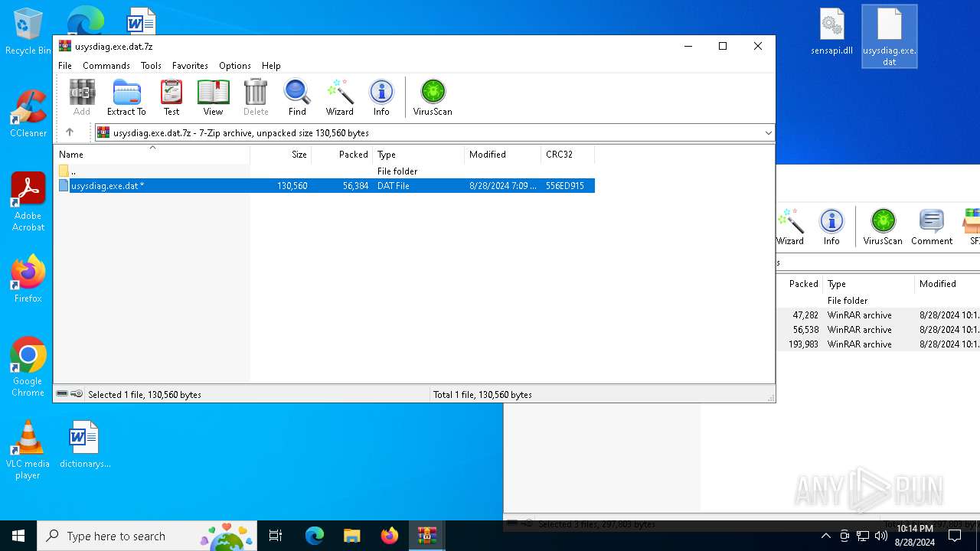This screenshot has width=980, height=551.
Task: Open the taskbar clock and date
Action: pyautogui.click(x=915, y=536)
